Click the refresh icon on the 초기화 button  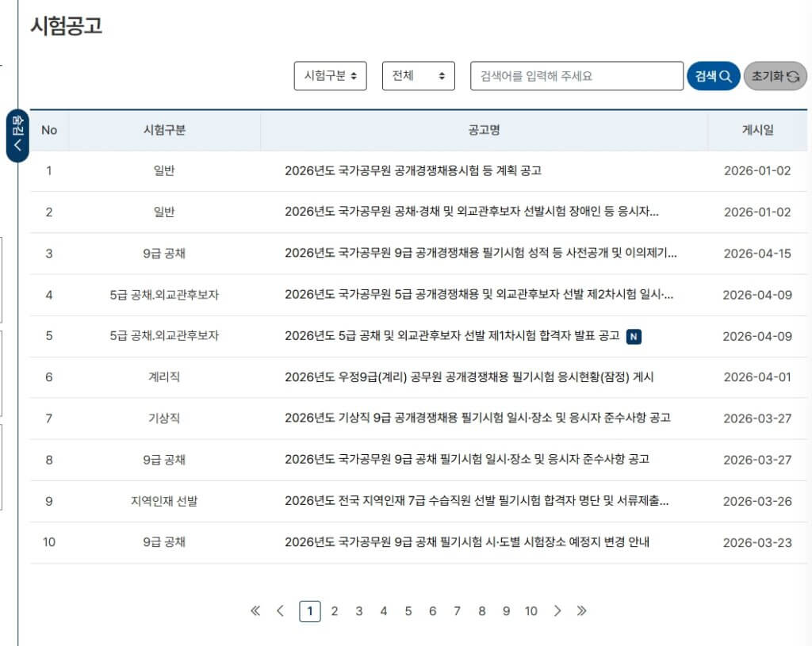(794, 75)
